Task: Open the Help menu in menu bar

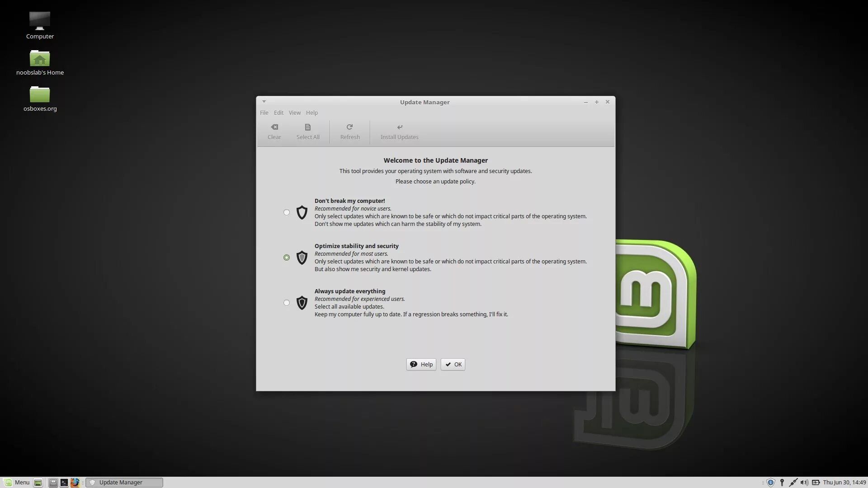Action: pos(312,113)
